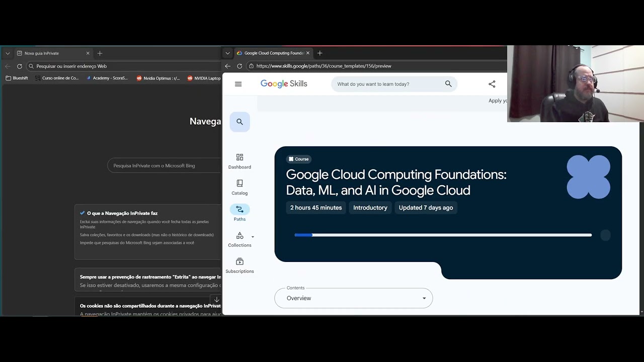Image resolution: width=644 pixels, height=362 pixels.
Task: Open Dashboard in the Skills sidebar
Action: 239,161
